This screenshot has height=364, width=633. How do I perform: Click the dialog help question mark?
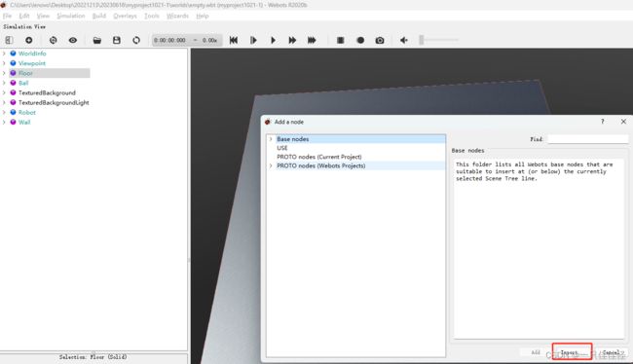pyautogui.click(x=602, y=122)
